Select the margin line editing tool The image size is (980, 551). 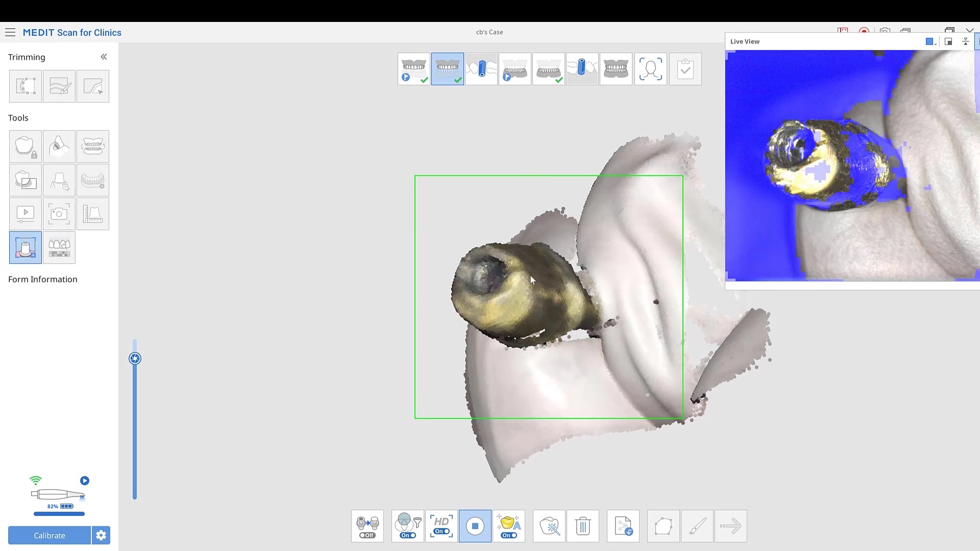(x=59, y=180)
